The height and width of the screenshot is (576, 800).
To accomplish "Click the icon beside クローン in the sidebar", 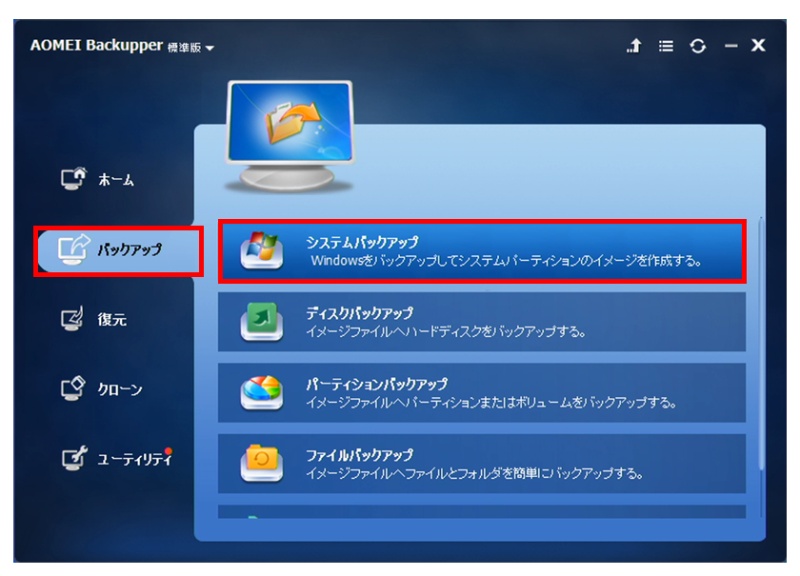I will click(x=75, y=389).
